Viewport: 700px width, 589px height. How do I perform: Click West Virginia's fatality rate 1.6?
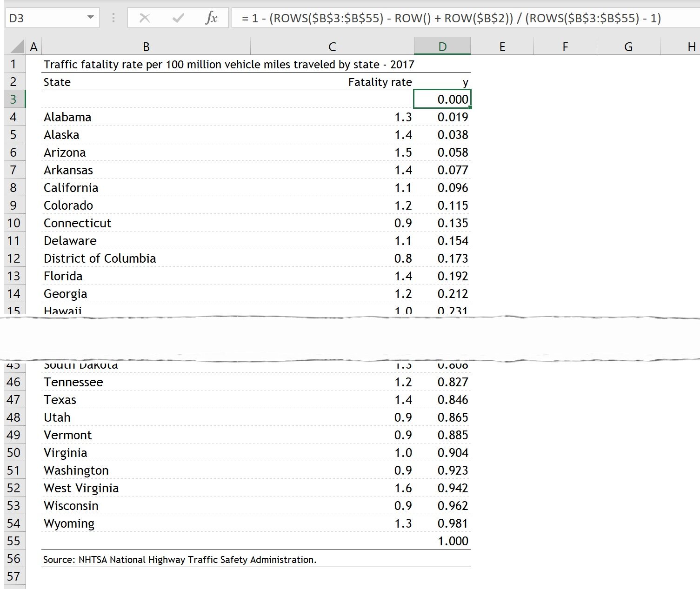coord(332,488)
